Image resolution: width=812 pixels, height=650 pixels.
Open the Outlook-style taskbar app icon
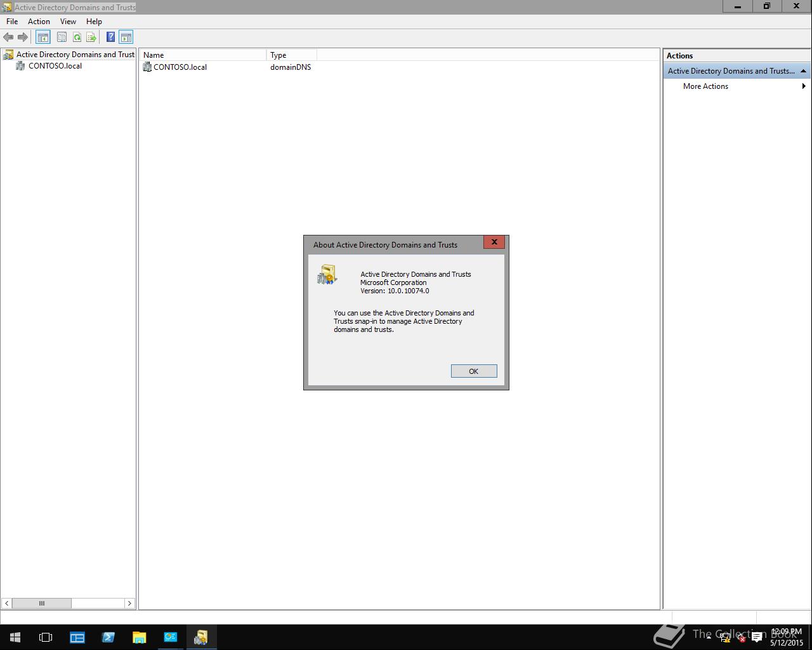[170, 637]
